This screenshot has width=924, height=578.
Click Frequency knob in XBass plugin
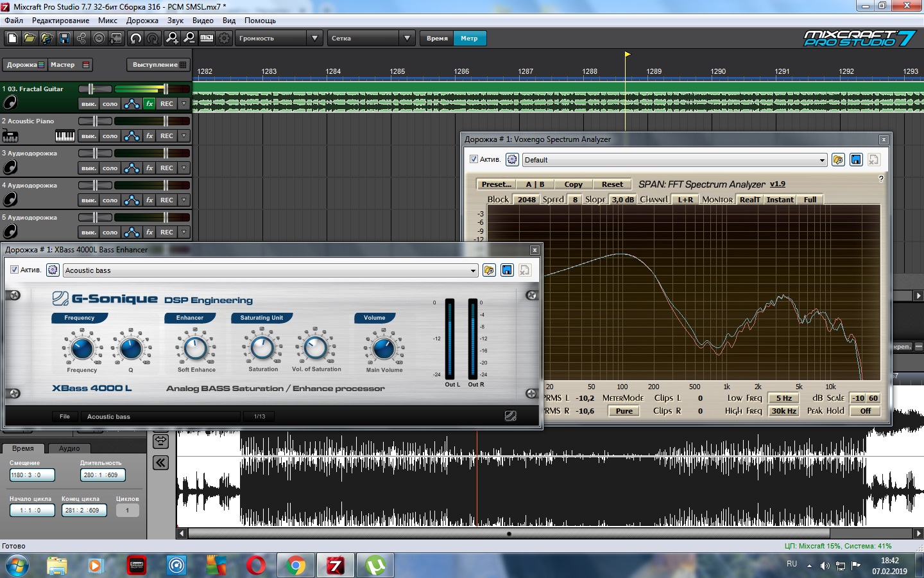(x=82, y=349)
